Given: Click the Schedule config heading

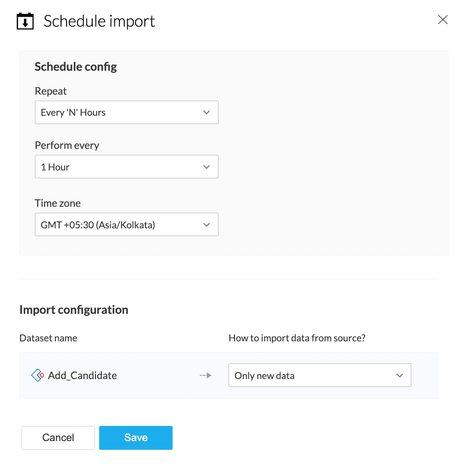Looking at the screenshot, I should (x=76, y=67).
